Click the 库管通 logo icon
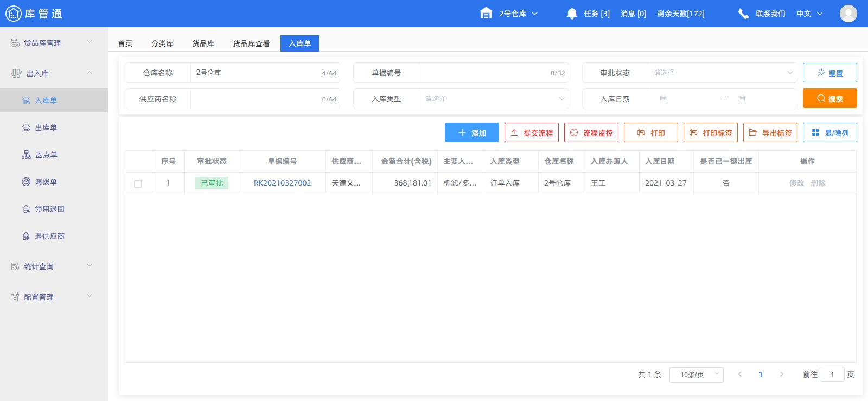Image resolution: width=868 pixels, height=401 pixels. pos(13,14)
